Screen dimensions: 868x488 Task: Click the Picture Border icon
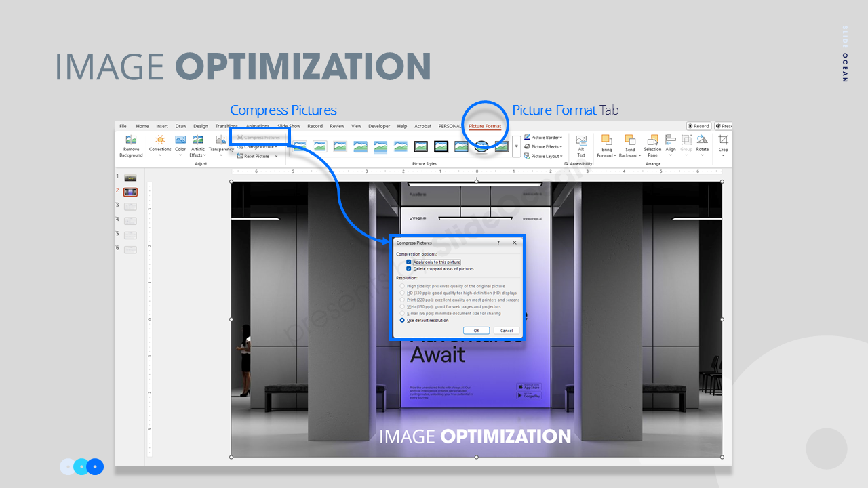[528, 137]
